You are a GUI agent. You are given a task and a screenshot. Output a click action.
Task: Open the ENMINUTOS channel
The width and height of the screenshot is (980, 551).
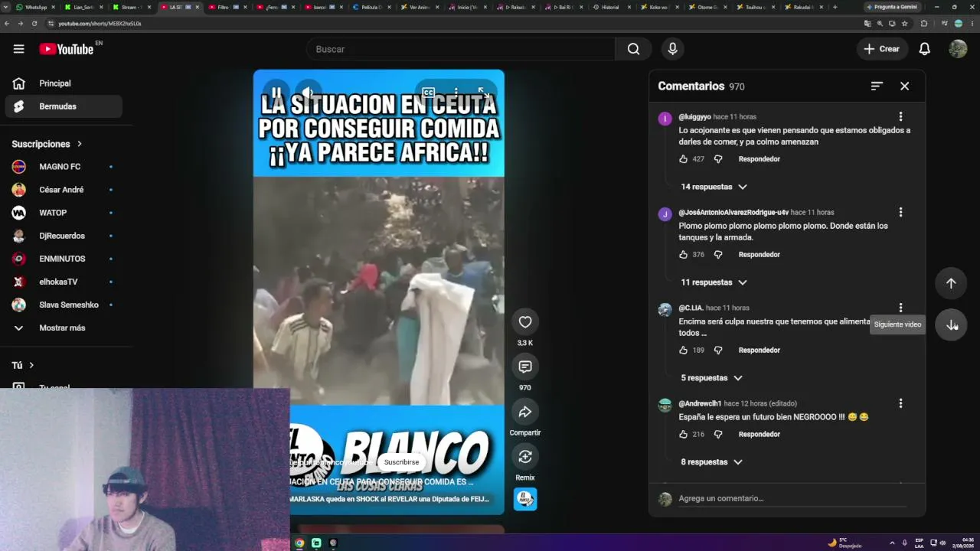[x=64, y=259]
